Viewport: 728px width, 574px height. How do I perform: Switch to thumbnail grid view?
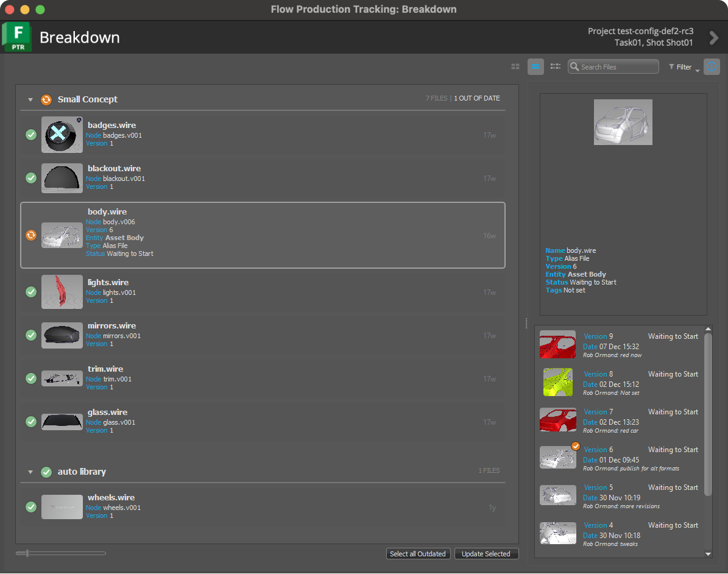515,67
